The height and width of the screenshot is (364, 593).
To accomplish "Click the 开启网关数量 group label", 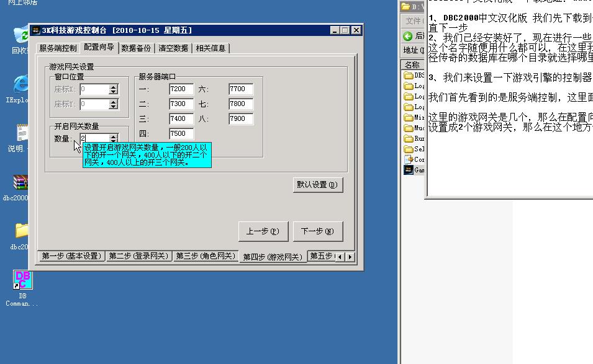I will click(77, 126).
